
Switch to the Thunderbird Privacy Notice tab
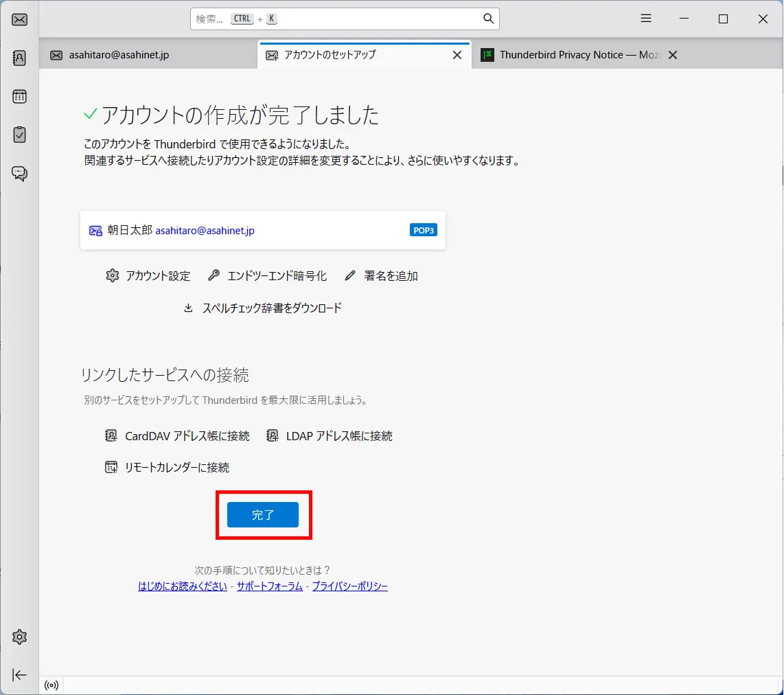point(577,54)
